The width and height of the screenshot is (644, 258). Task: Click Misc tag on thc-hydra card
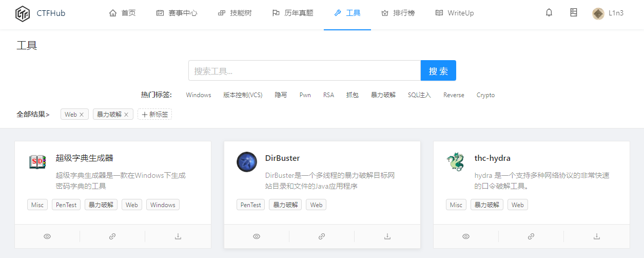tap(456, 205)
